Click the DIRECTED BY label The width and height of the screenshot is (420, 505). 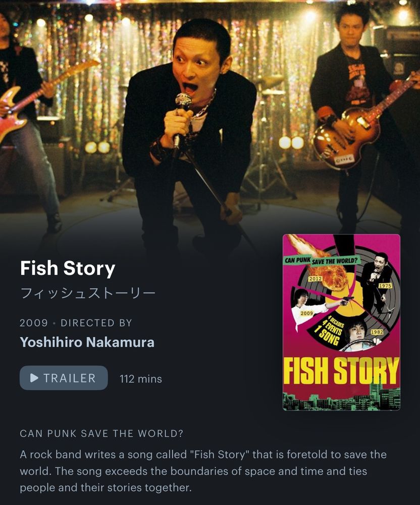click(x=96, y=323)
